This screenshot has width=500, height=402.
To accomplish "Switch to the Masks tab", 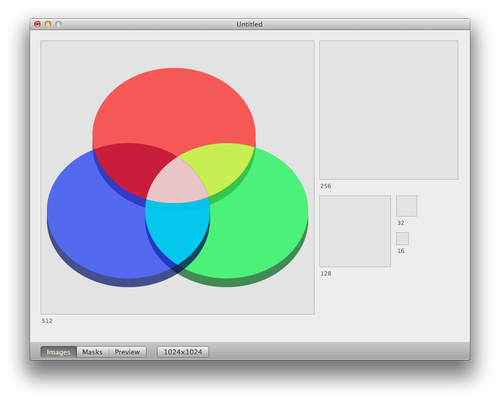I will tap(93, 352).
